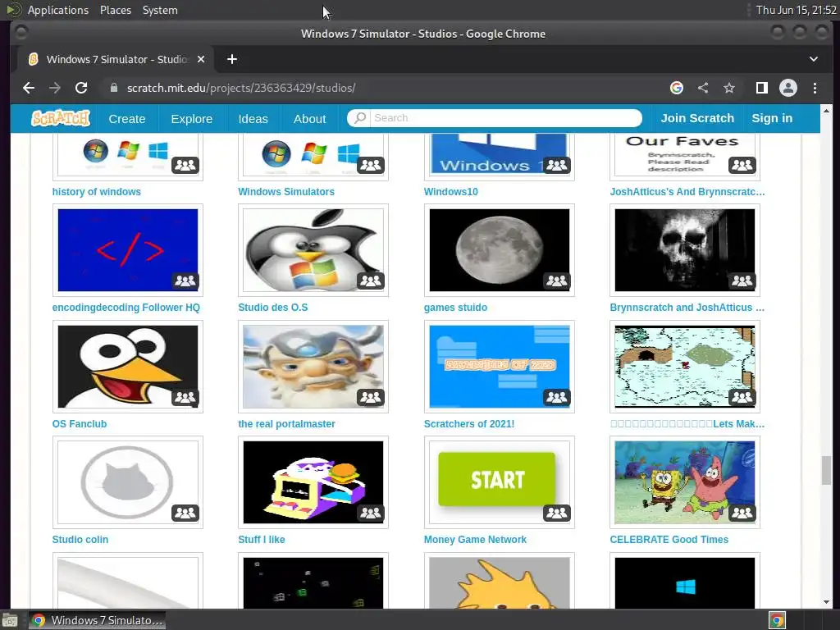The height and width of the screenshot is (630, 840).
Task: Open the Create menu item
Action: (x=127, y=118)
